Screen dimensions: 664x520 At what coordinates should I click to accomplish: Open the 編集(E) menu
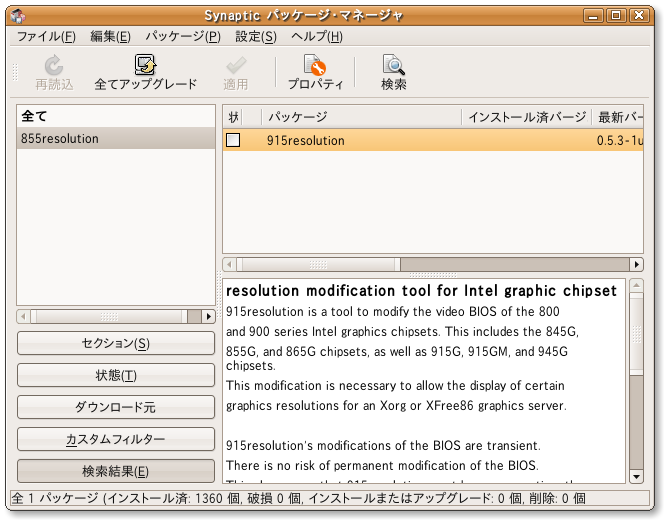[x=111, y=37]
